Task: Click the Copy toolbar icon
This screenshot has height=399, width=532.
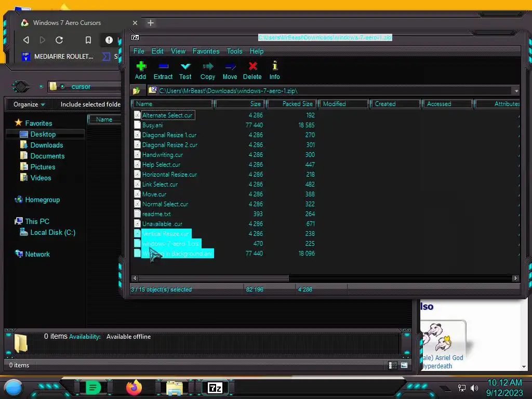Action: (208, 70)
